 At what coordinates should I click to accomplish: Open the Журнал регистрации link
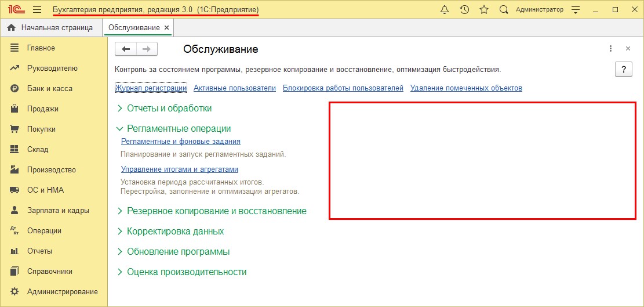(x=151, y=88)
